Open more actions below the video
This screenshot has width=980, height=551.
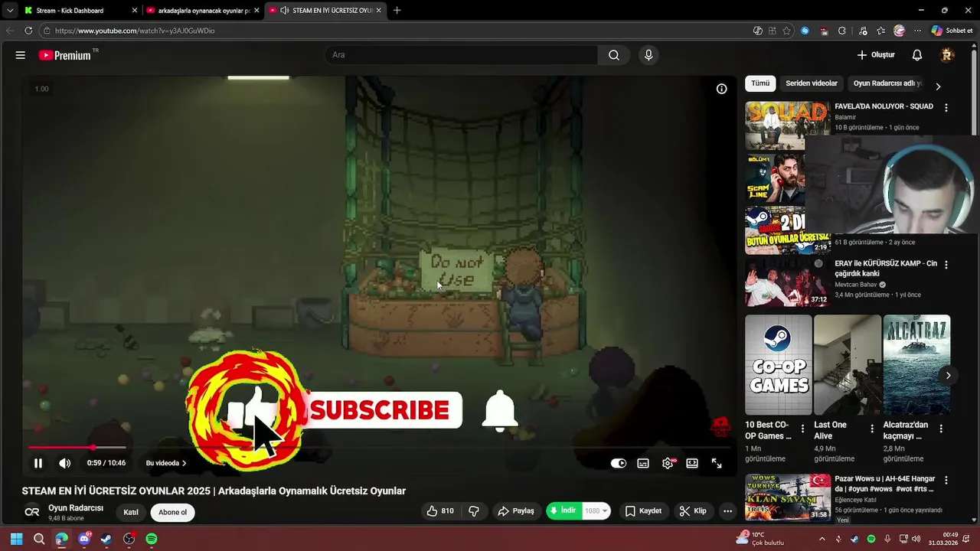pos(727,511)
